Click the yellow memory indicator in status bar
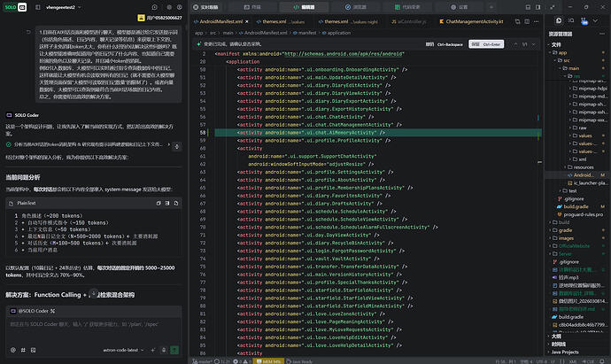The image size is (611, 364). [269, 361]
